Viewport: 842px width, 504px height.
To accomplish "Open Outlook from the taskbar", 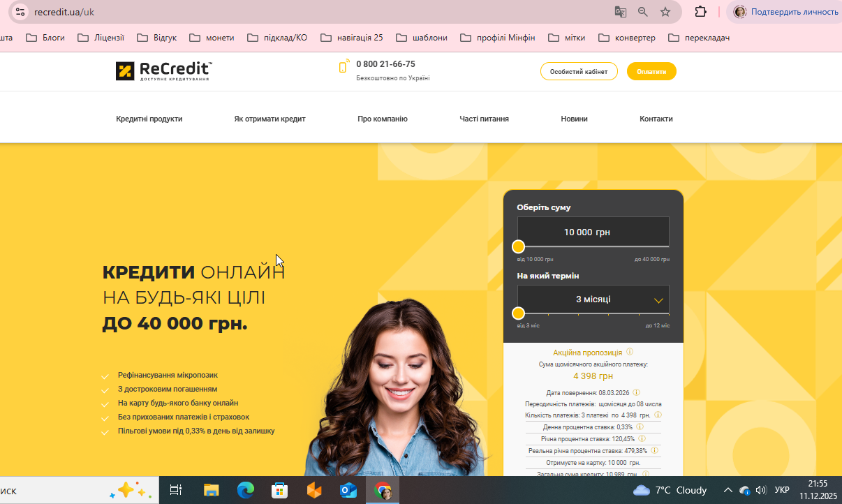I will [348, 490].
